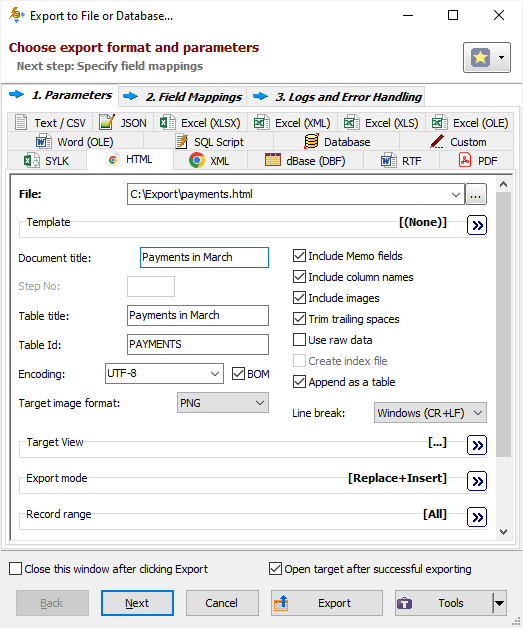The height and width of the screenshot is (628, 523).
Task: Click the Export button
Action: (327, 603)
